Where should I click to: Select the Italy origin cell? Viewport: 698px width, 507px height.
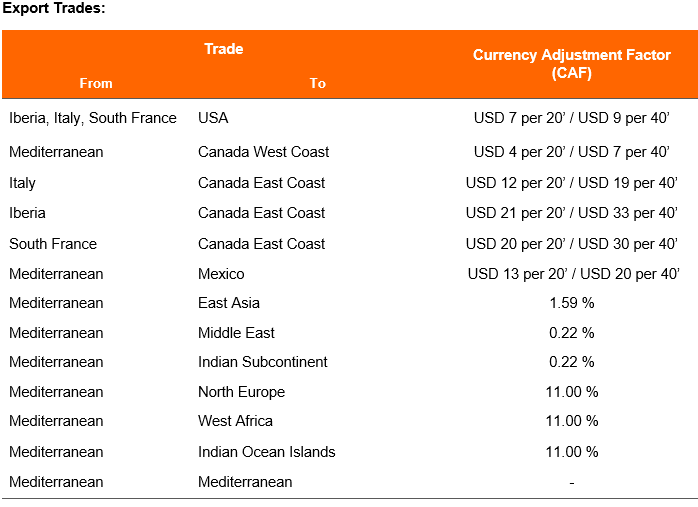[22, 183]
